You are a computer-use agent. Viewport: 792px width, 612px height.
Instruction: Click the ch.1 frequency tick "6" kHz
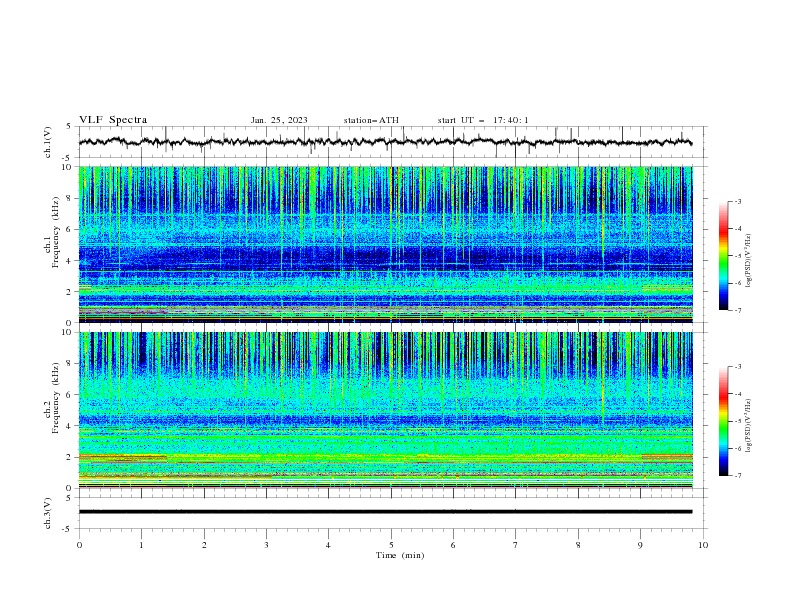tap(71, 229)
